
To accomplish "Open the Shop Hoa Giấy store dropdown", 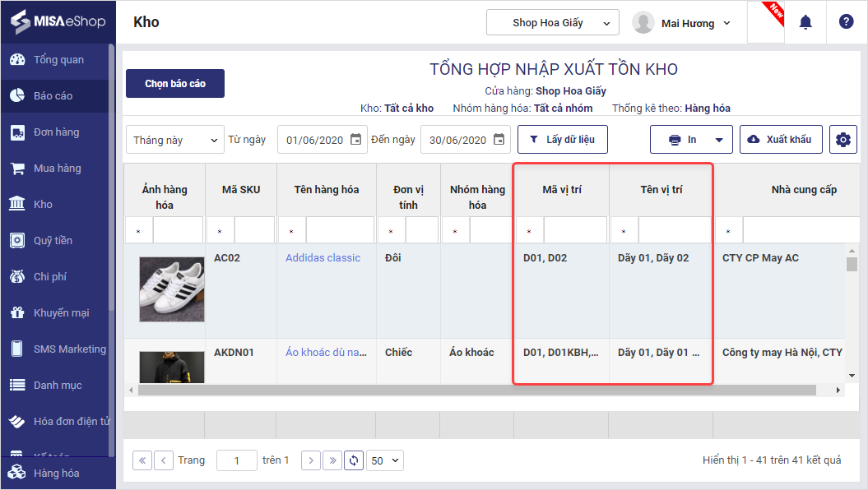I will (x=552, y=23).
